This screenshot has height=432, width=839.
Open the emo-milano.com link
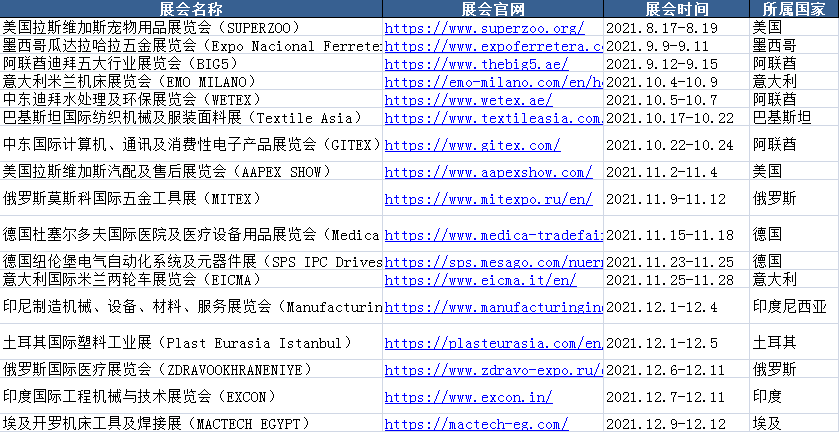pos(494,82)
